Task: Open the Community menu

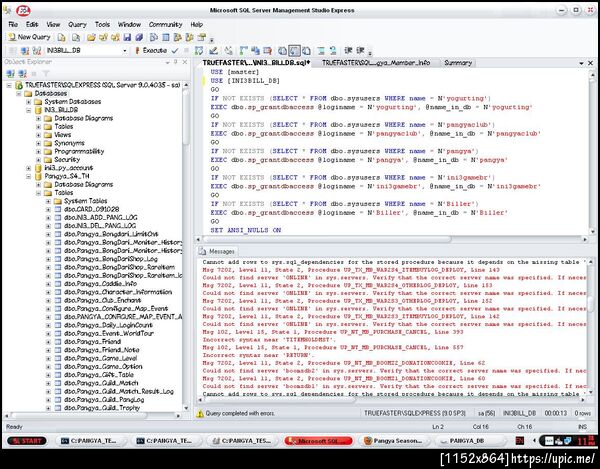Action: click(x=165, y=24)
